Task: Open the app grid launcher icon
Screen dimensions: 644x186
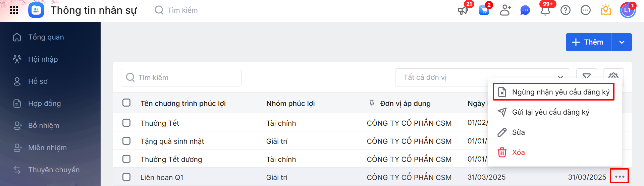Action: coord(14,10)
